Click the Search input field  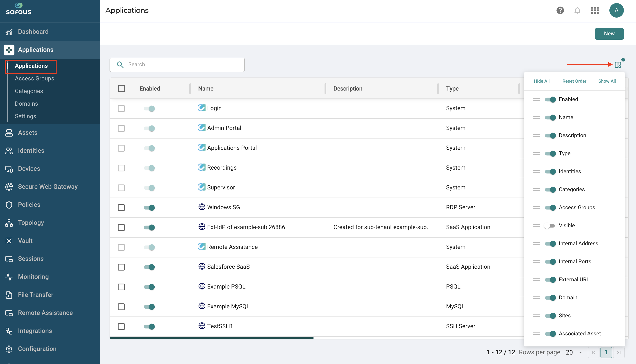pos(177,65)
